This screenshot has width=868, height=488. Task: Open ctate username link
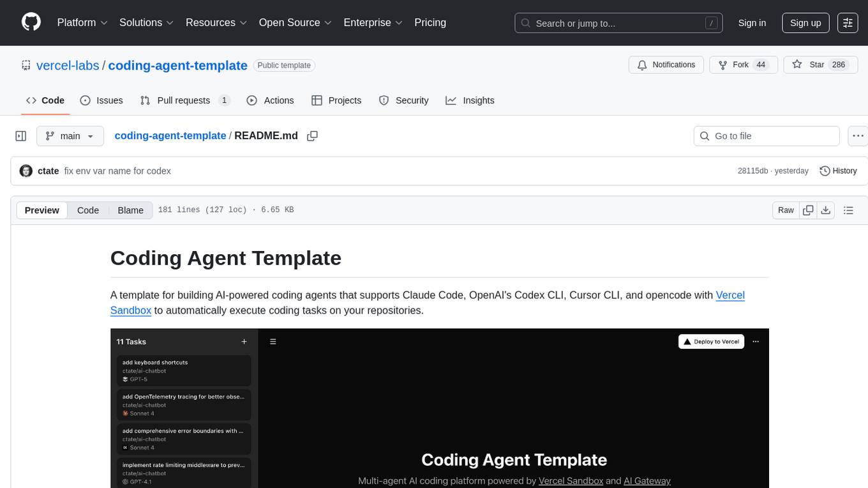(x=49, y=171)
